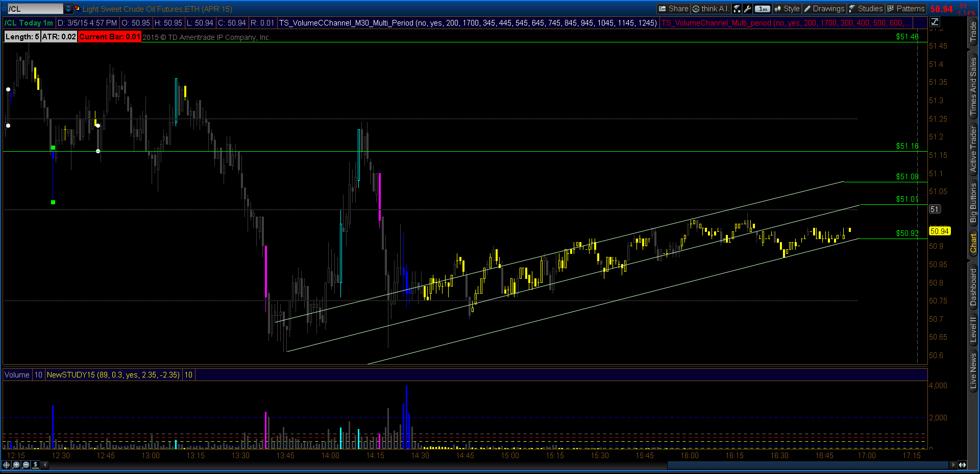This screenshot has width=980, height=474.
Task: Click the D: 3/5/15 4:57 PM field
Action: pyautogui.click(x=87, y=23)
